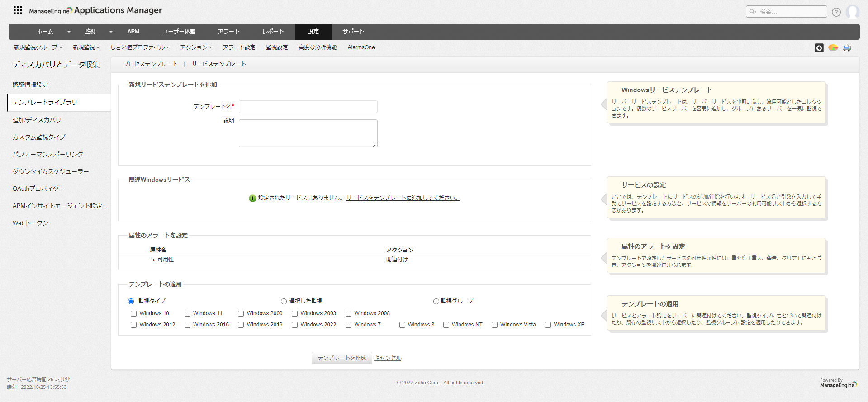The image size is (868, 402).
Task: Expand the dropdown arrow next to 監視 tab
Action: (111, 32)
